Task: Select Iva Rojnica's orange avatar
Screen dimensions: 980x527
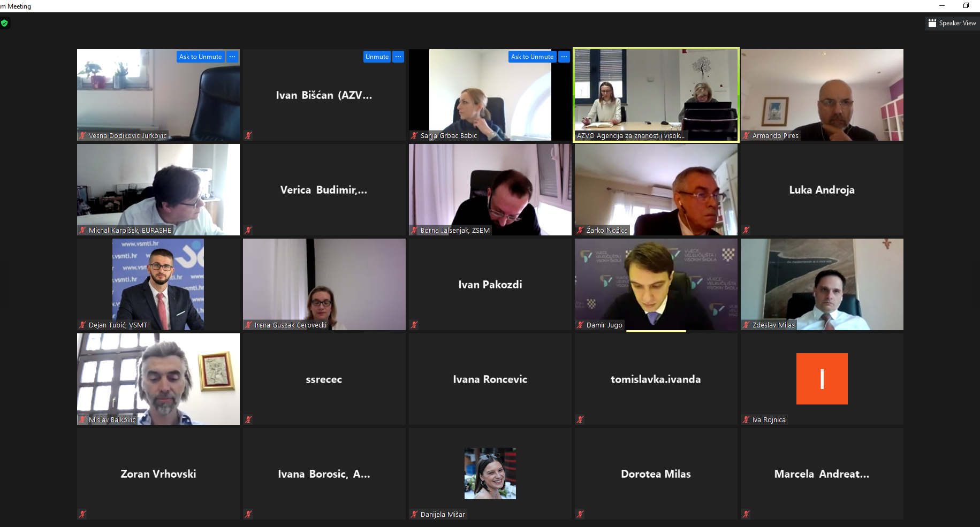Action: 822,379
